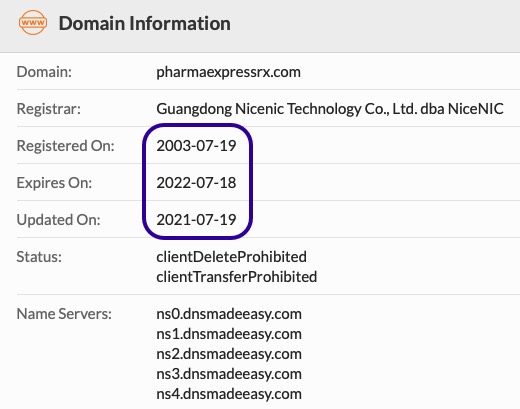520x409 pixels.
Task: Click the Name Servers: label
Action: (x=64, y=314)
